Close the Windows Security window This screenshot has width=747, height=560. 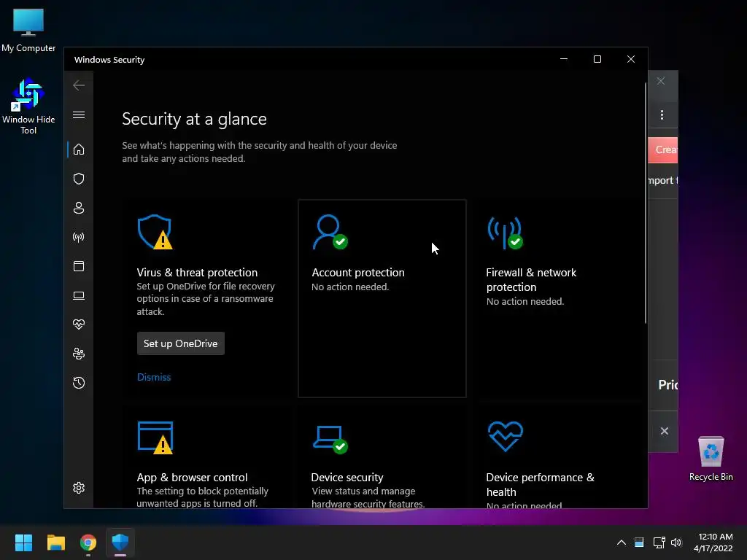(x=631, y=59)
